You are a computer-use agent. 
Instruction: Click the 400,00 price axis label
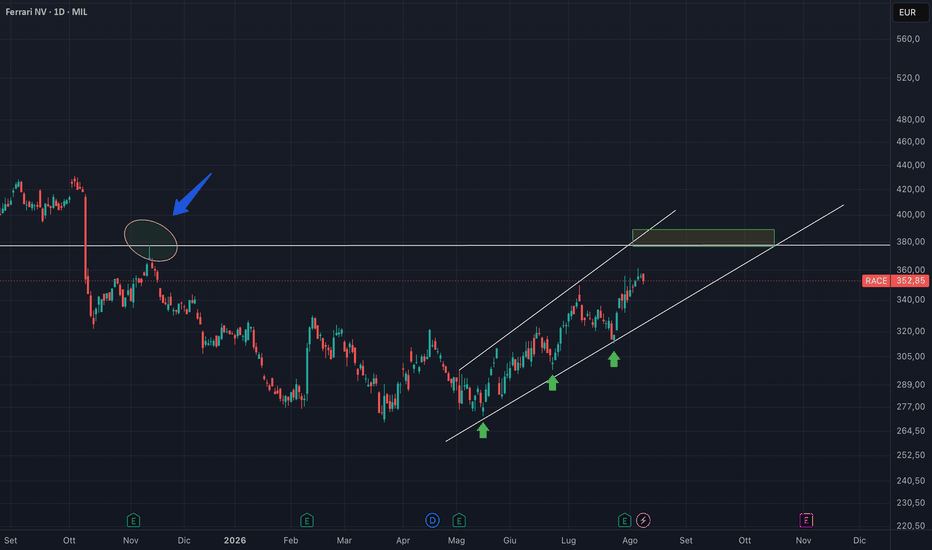(x=911, y=215)
